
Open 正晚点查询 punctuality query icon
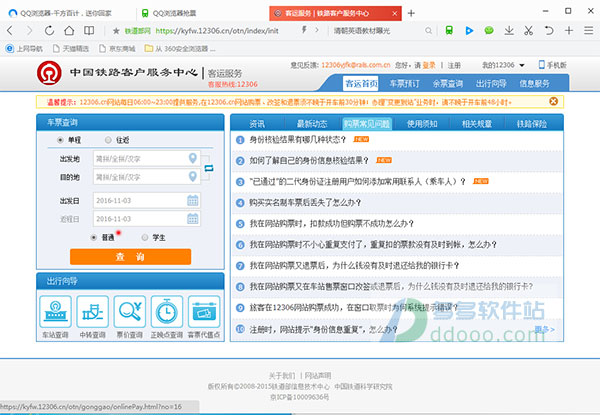[x=167, y=311]
